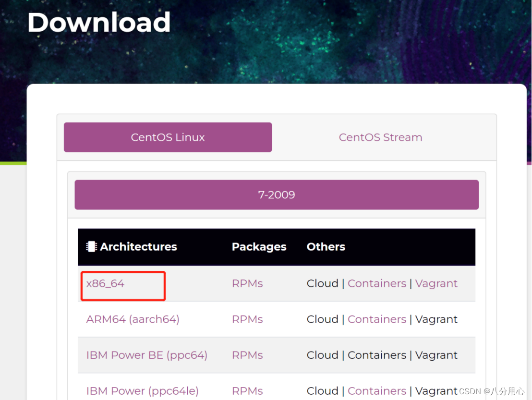Open Vagrant link in x86_64 row
The height and width of the screenshot is (400, 532).
pyautogui.click(x=436, y=284)
